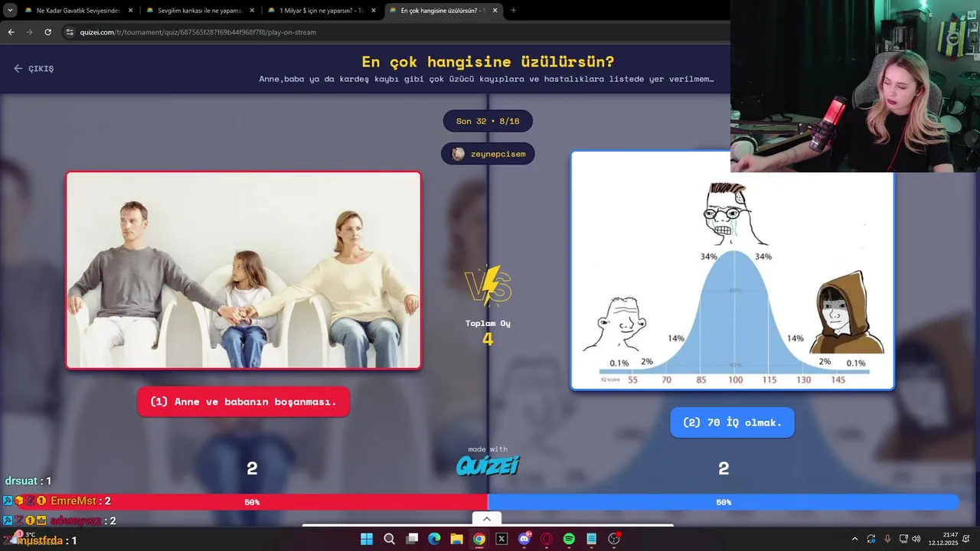This screenshot has height=551, width=980.
Task: Open volume control in tray
Action: tap(916, 539)
